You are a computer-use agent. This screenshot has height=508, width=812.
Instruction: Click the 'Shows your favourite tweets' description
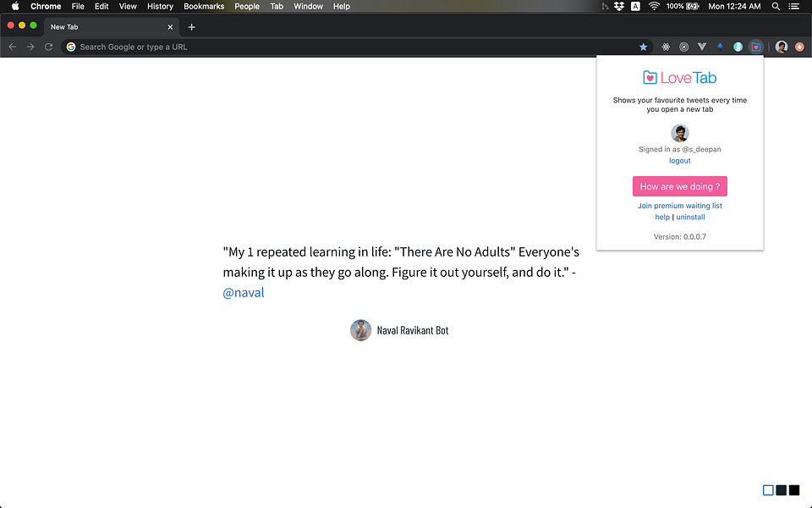(x=679, y=105)
